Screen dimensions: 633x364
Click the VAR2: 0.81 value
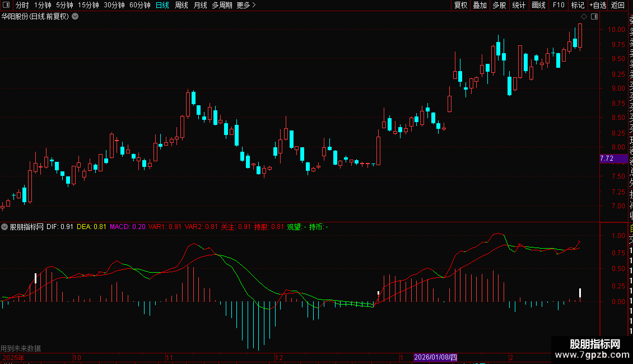201,227
